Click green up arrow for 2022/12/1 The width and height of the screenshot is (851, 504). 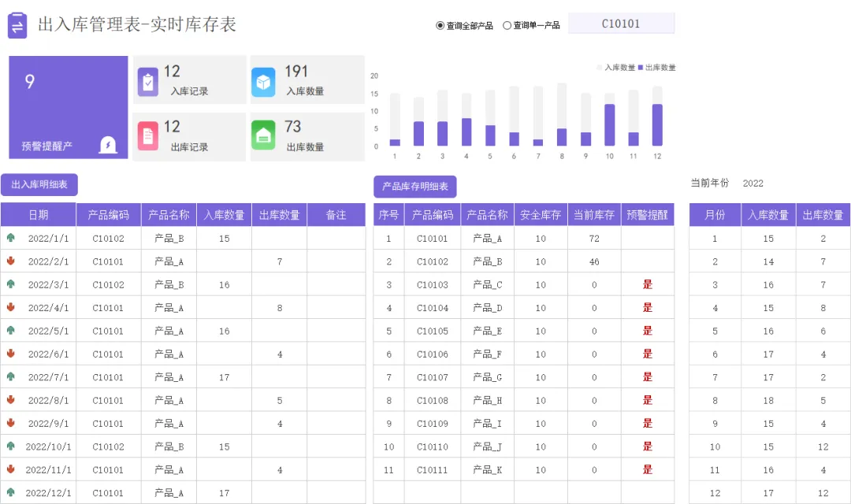pyautogui.click(x=10, y=492)
